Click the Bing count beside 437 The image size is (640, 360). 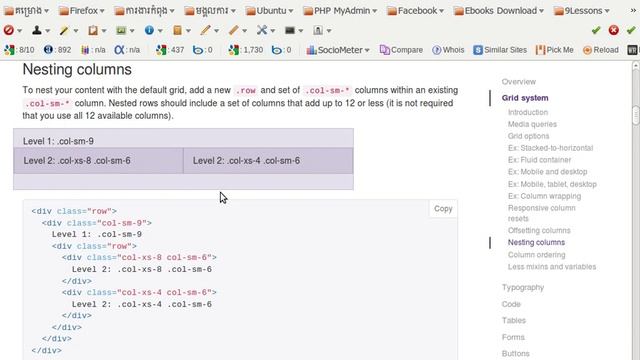coord(203,50)
